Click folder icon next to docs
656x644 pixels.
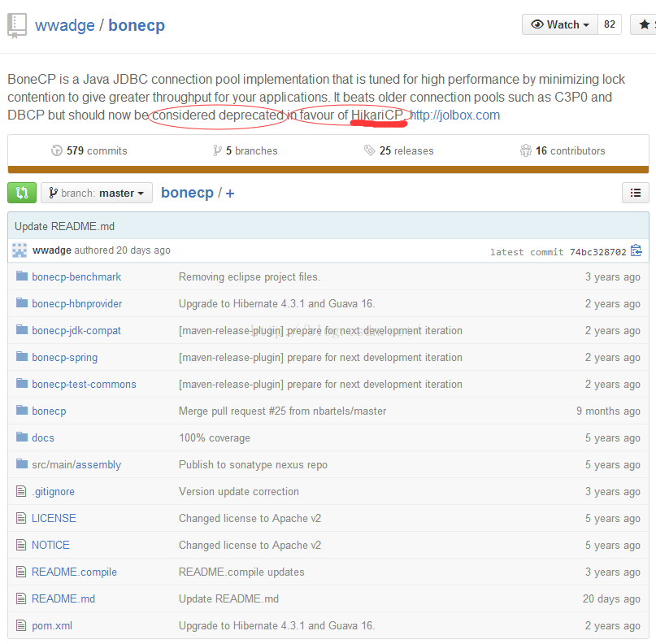pos(22,437)
